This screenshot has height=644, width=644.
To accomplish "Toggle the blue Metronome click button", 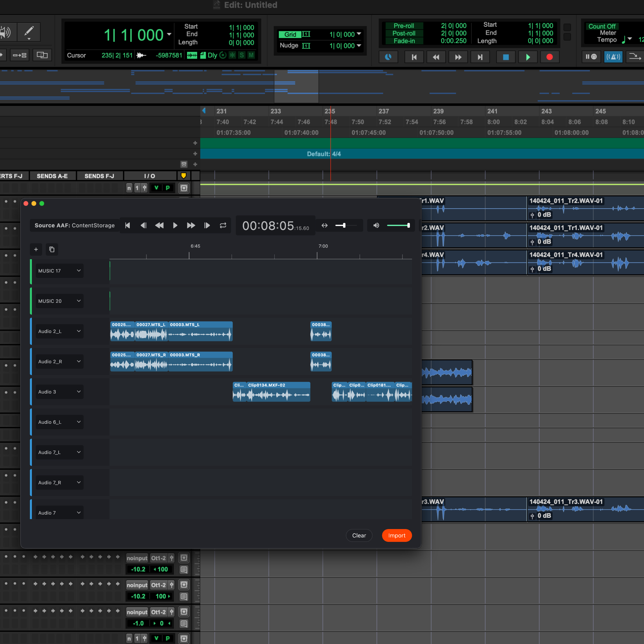I will coord(613,57).
